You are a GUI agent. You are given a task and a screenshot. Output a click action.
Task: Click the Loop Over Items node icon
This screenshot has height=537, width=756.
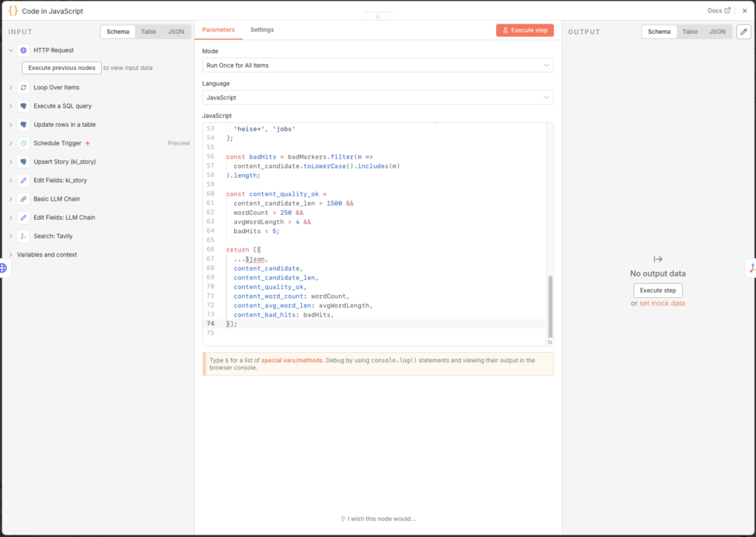click(24, 87)
